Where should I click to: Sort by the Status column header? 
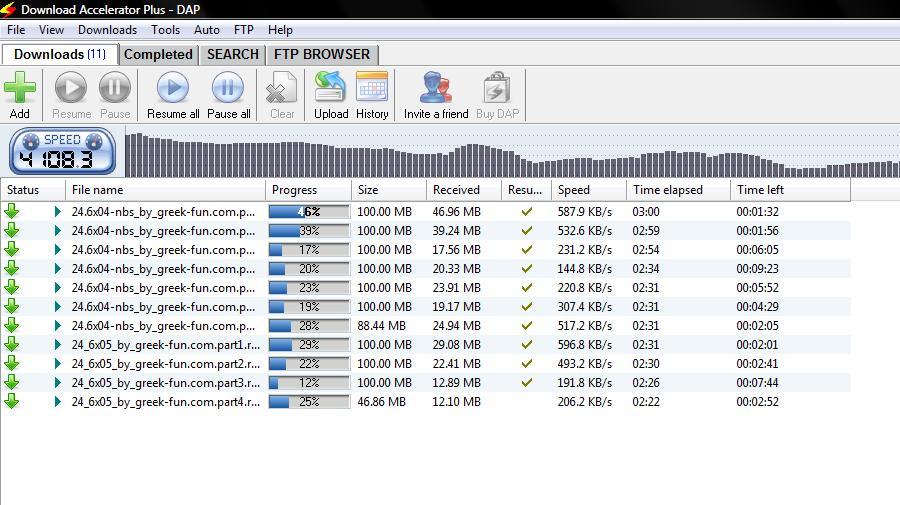click(33, 190)
